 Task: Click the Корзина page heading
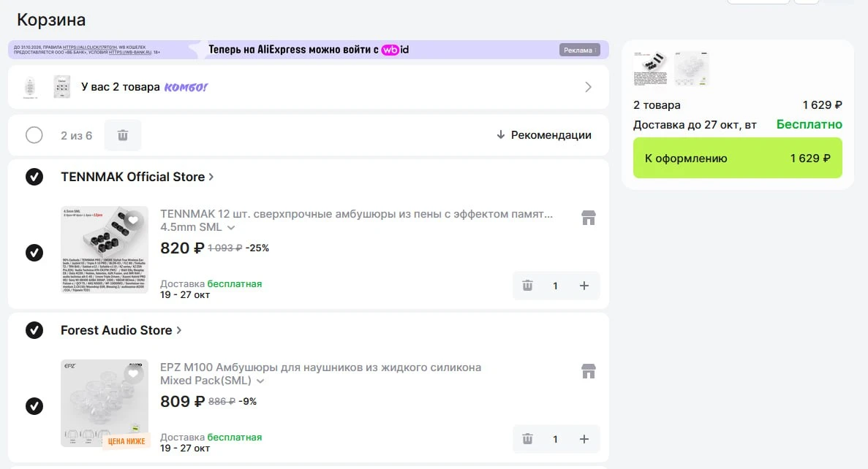coord(51,20)
